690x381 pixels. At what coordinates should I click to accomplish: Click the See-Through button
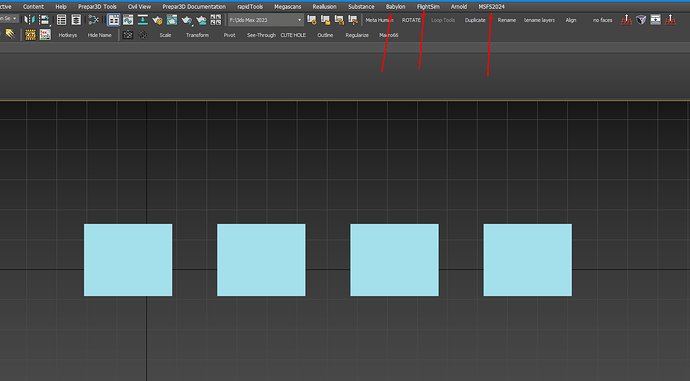click(261, 35)
